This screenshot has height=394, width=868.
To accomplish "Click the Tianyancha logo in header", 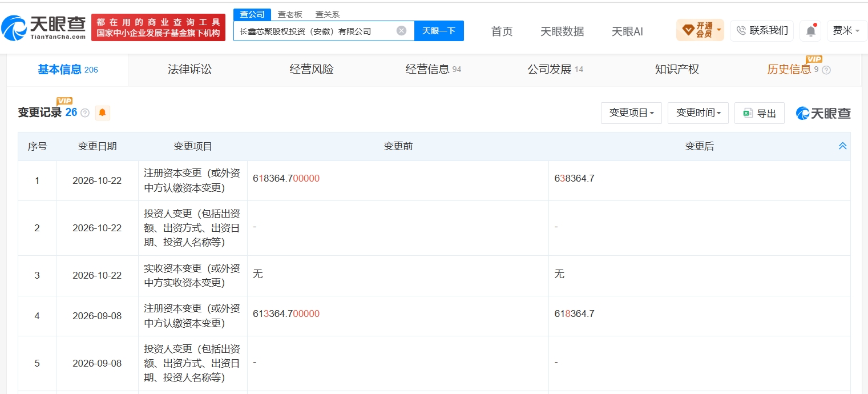I will point(43,27).
